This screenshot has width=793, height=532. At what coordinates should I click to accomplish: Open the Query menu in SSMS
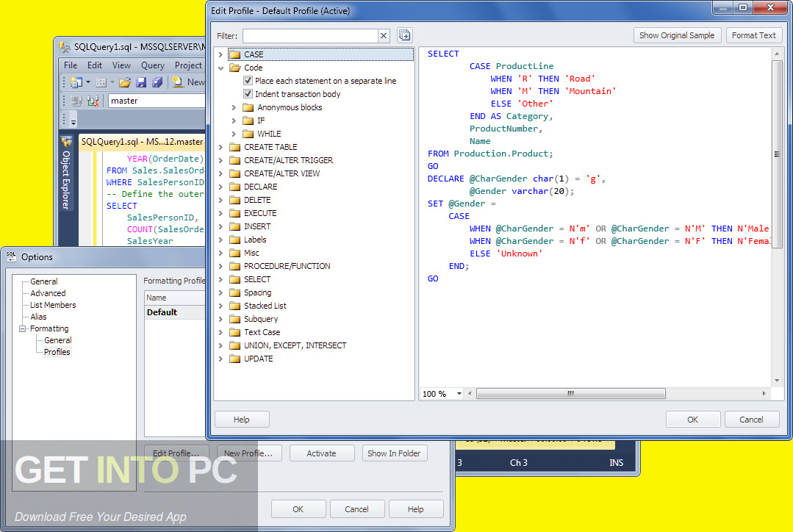coord(153,65)
